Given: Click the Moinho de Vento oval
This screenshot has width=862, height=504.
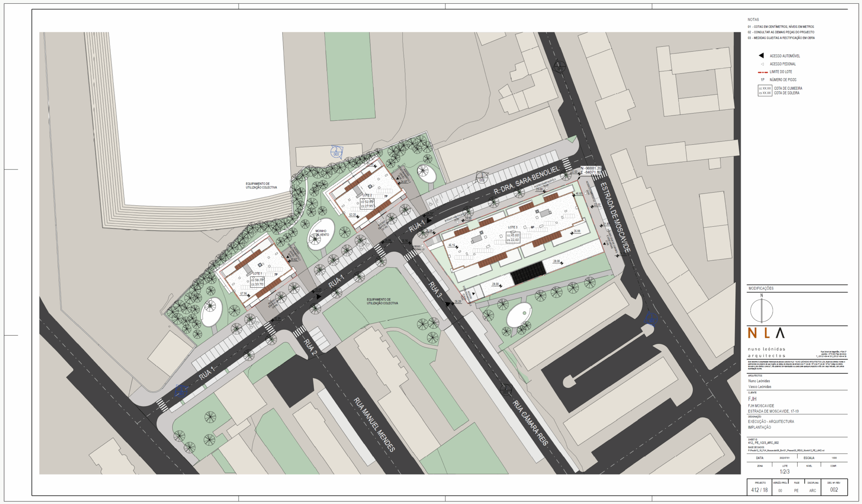Looking at the screenshot, I should coord(321,234).
